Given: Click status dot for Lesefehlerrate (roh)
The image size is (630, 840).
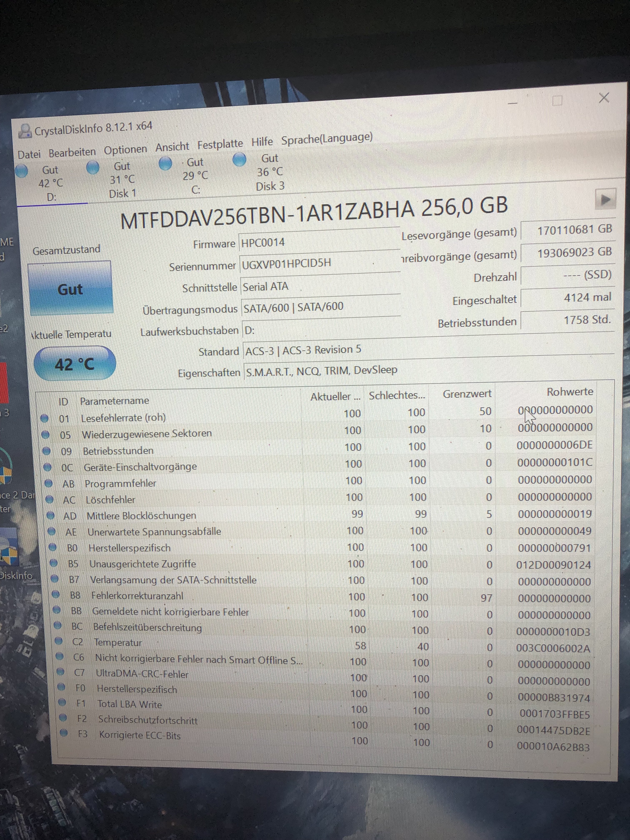Looking at the screenshot, I should pyautogui.click(x=44, y=418).
